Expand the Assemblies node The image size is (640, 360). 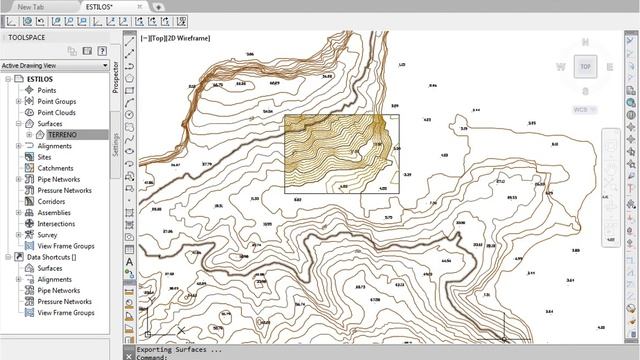click(18, 212)
